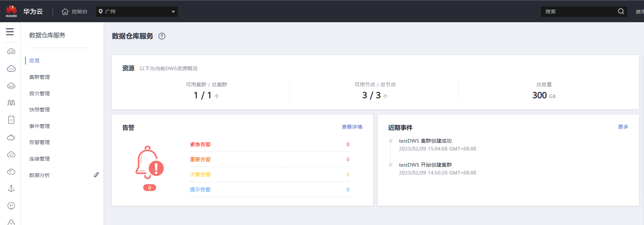Screen dimensions: 644x225
Task: Click the link icon beside 数据分析
Action: [96, 175]
